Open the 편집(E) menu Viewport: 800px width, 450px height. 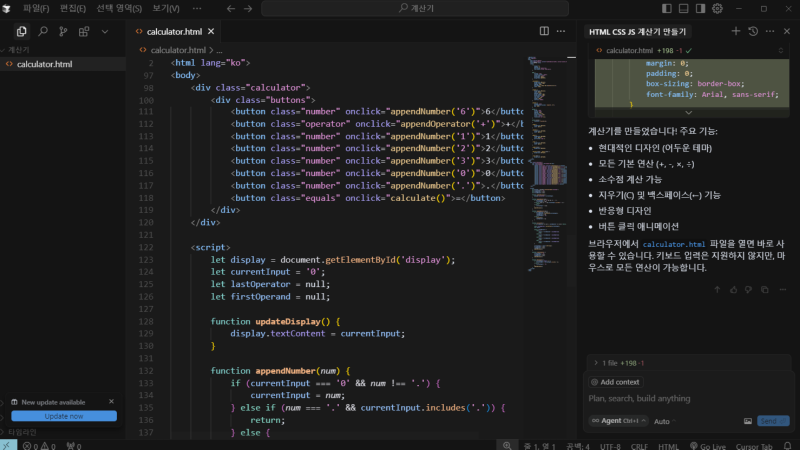[x=72, y=9]
